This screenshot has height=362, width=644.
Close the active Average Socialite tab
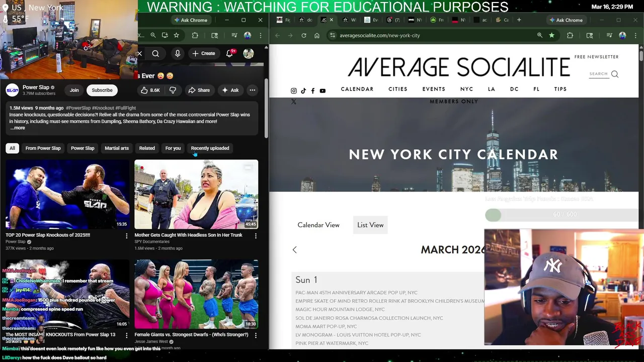[331, 20]
